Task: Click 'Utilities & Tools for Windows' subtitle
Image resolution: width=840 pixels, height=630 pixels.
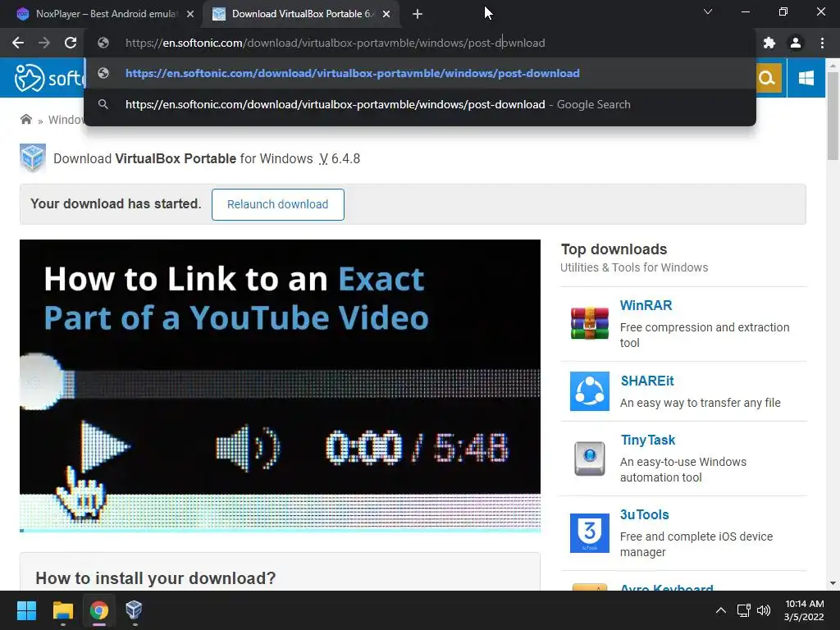Action: [x=634, y=267]
